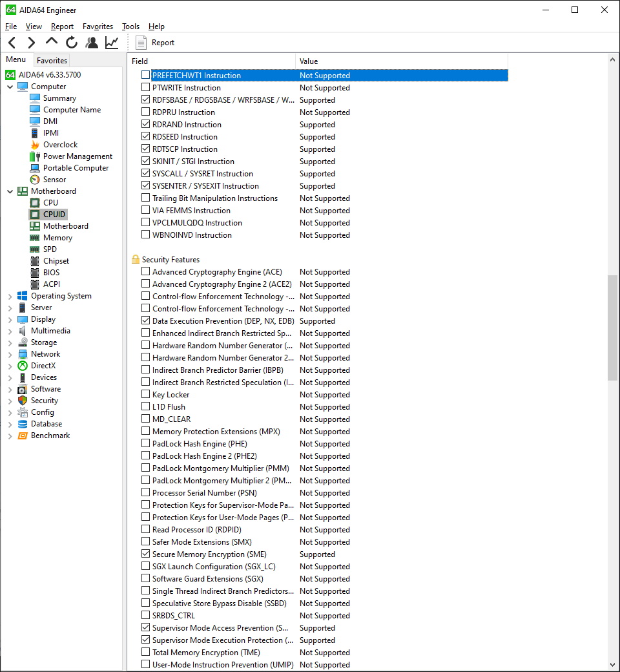620x672 pixels.
Task: Expand the Multimedia node
Action: pyautogui.click(x=10, y=331)
